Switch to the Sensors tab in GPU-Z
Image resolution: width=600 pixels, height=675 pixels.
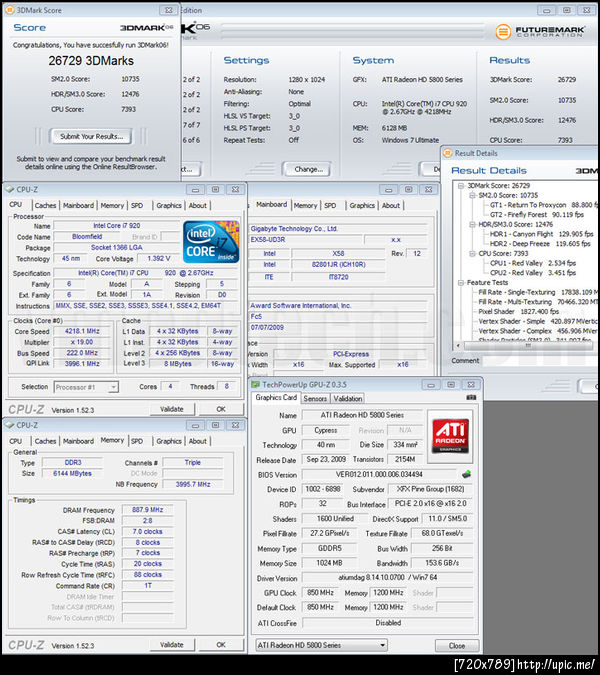pyautogui.click(x=315, y=399)
